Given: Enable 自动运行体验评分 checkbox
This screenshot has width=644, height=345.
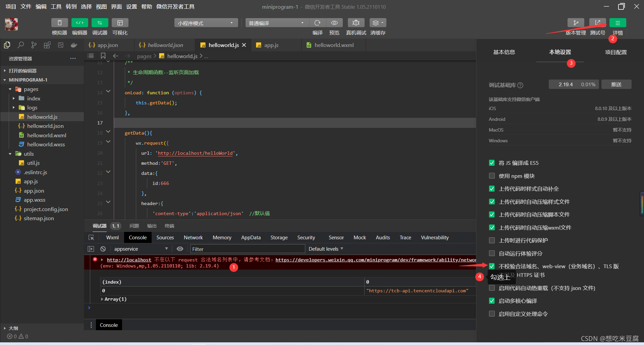Looking at the screenshot, I should [492, 253].
